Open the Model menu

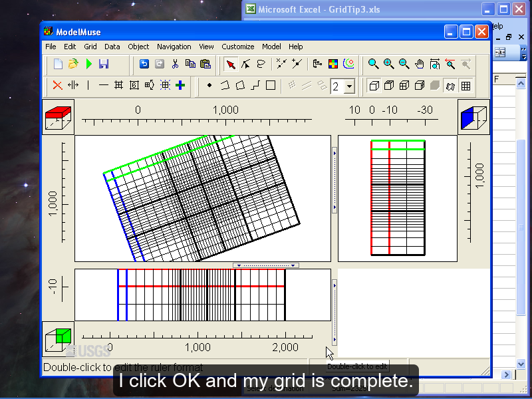click(x=271, y=47)
